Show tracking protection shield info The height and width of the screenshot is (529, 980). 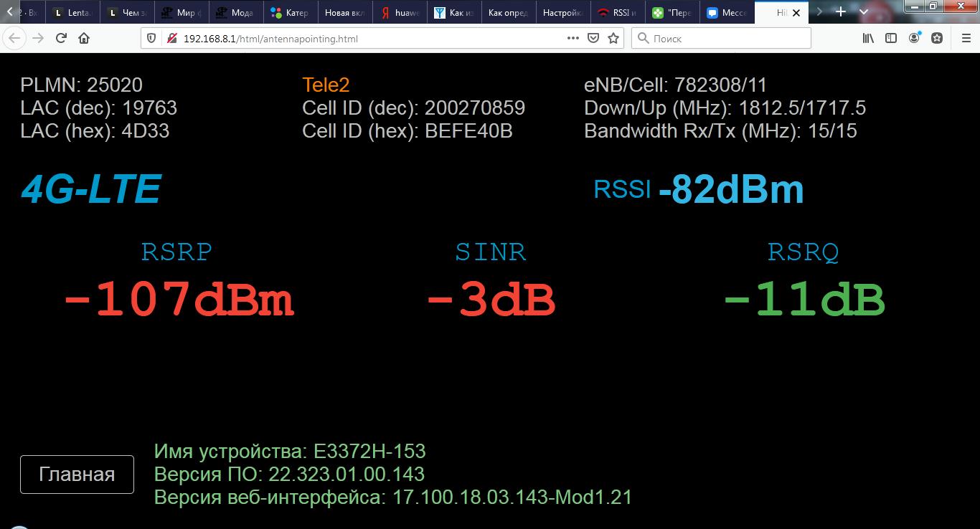151,39
